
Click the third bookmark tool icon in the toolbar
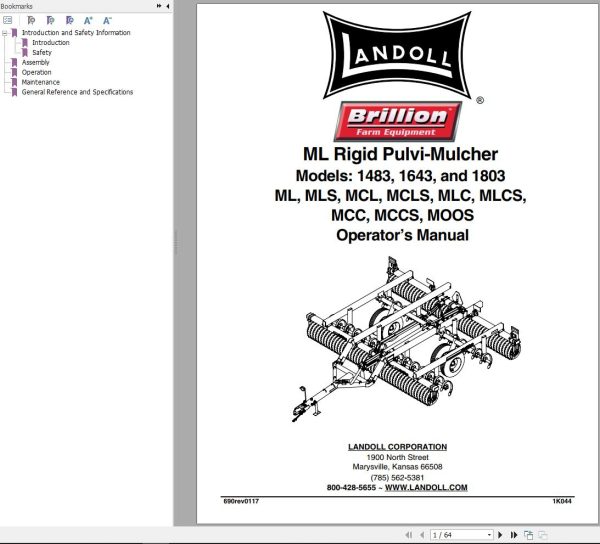[x=69, y=20]
